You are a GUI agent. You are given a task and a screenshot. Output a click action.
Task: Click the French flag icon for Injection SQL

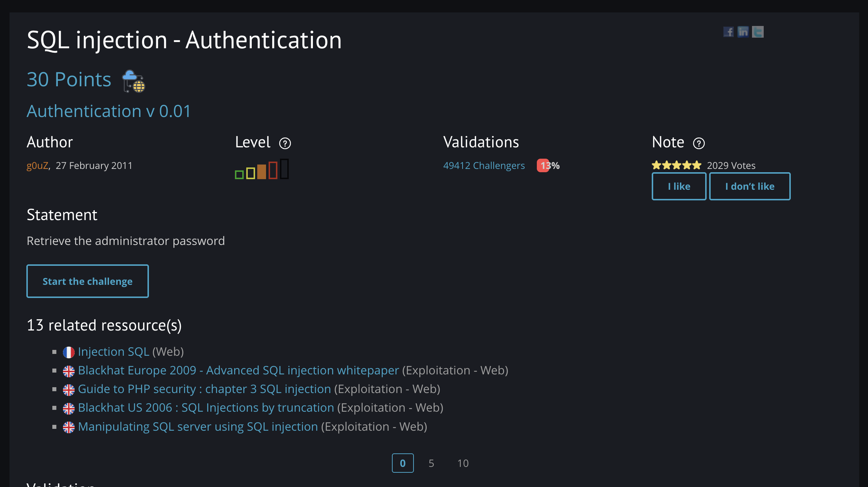point(68,352)
